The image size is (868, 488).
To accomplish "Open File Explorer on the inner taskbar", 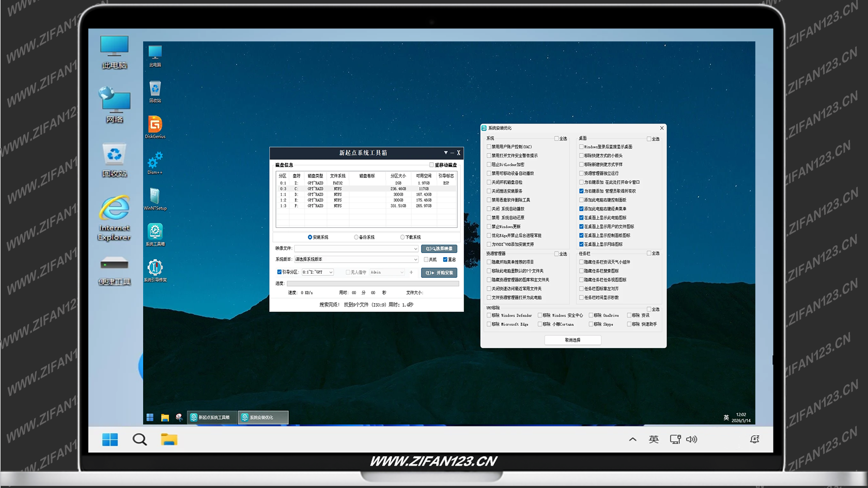I will (165, 417).
